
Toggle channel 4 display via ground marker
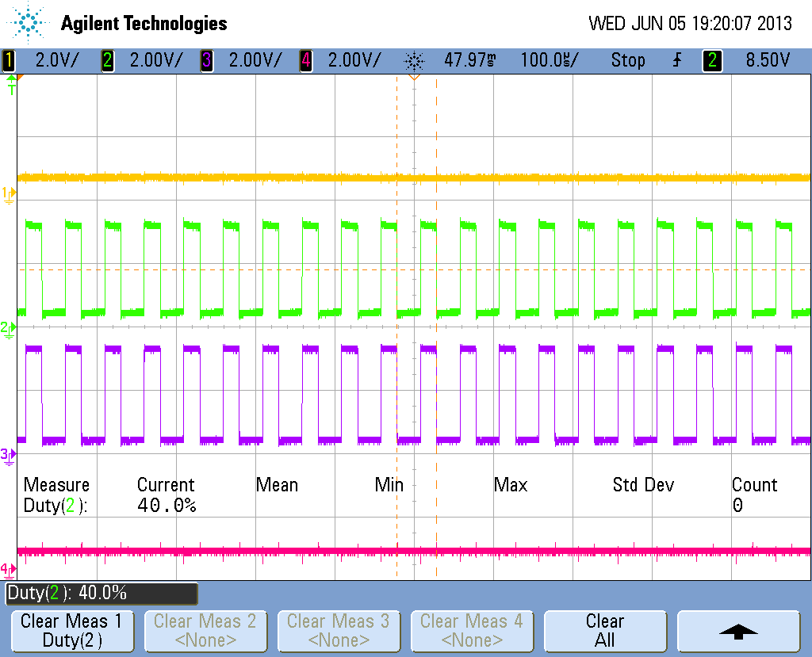(x=8, y=567)
